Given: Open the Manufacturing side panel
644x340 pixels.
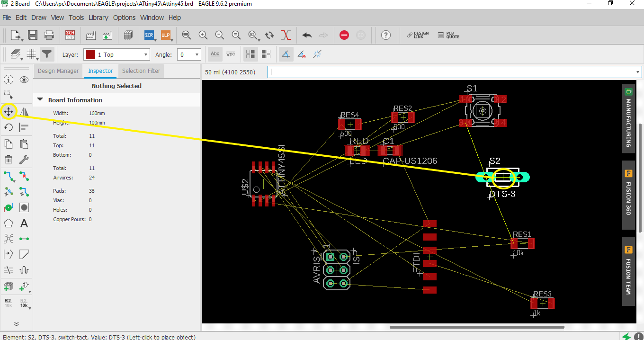Looking at the screenshot, I should point(628,118).
